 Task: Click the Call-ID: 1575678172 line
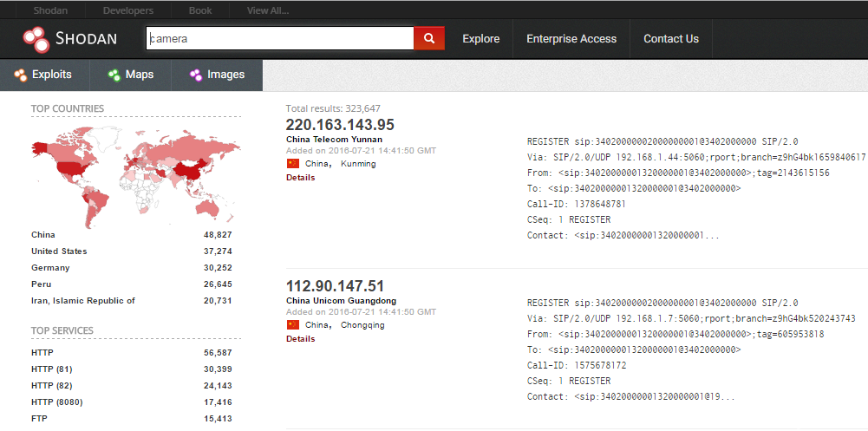(577, 366)
